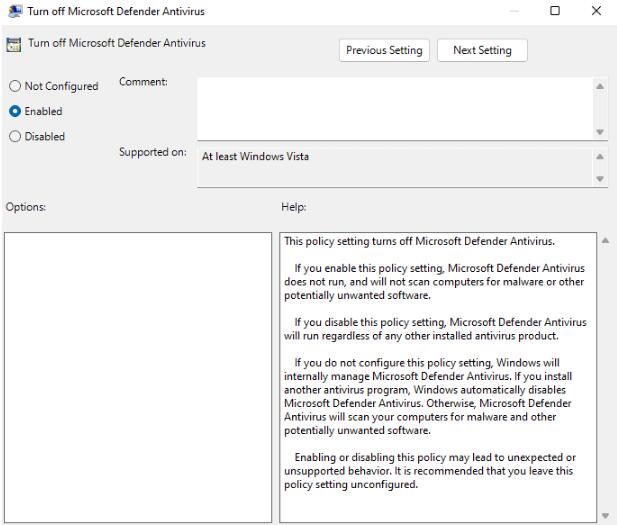Viewport: 617px width, 525px height.
Task: Choose the Enabled radio option
Action: coord(14,111)
